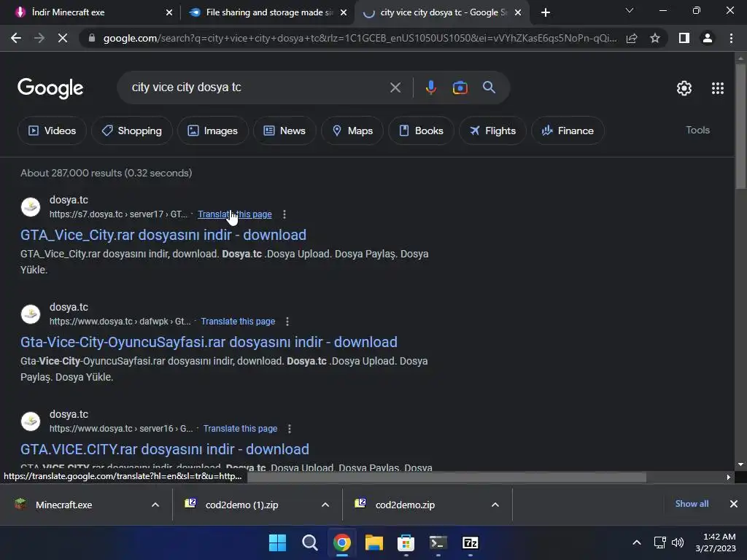This screenshot has height=560, width=747.
Task: Open the cod2demo.zip downloaded file
Action: click(405, 505)
